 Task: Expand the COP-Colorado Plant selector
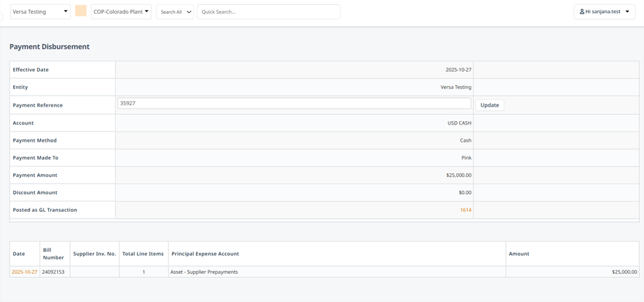121,12
